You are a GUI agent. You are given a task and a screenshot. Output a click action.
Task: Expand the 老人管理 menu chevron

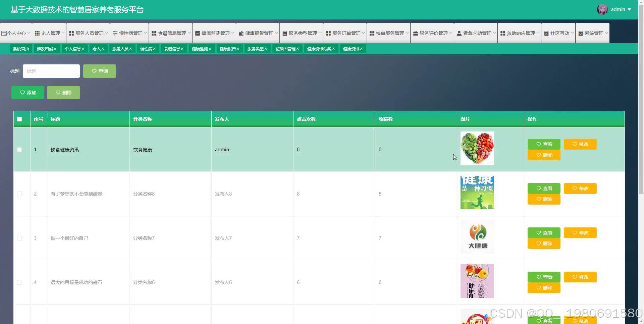63,33
